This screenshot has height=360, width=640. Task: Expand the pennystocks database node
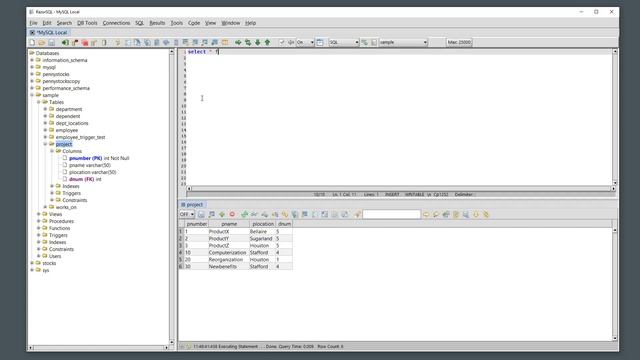pos(32,74)
